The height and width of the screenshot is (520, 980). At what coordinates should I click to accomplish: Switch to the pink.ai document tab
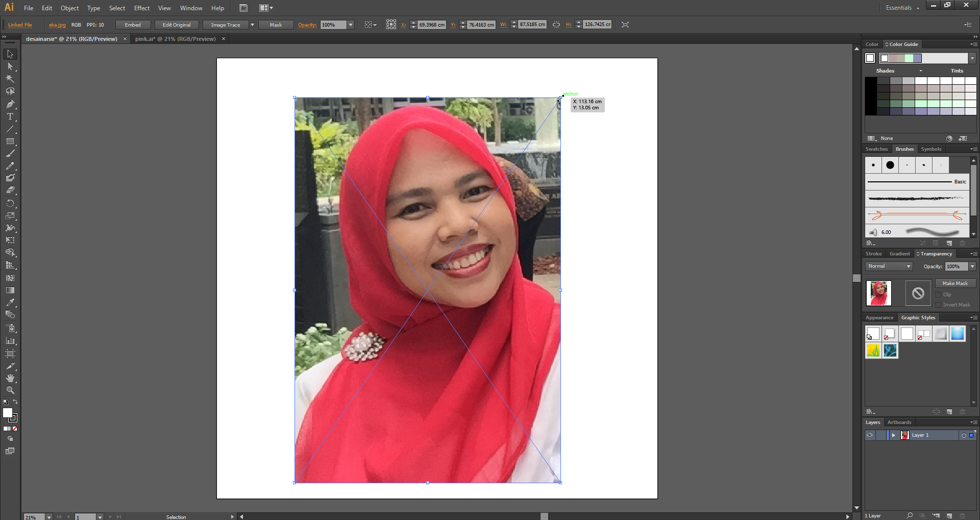point(175,39)
